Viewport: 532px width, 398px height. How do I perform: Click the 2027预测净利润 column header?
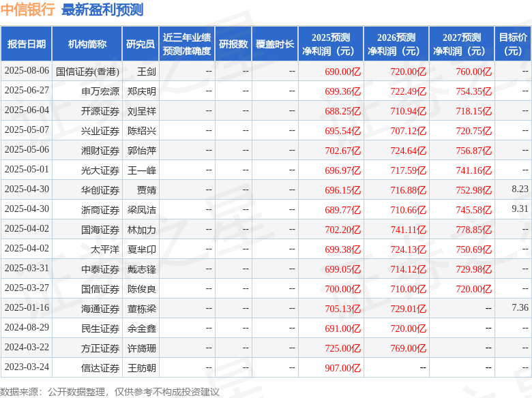pos(462,44)
